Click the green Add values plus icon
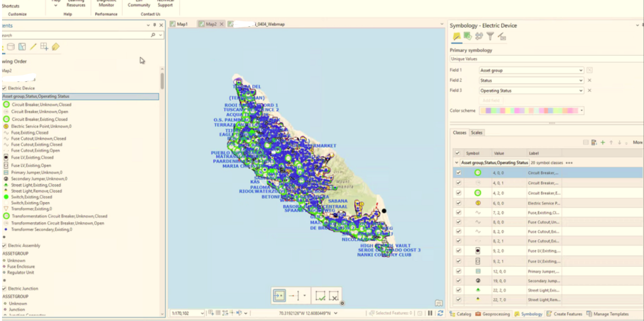Viewport: 644px width, 321px height. click(603, 143)
